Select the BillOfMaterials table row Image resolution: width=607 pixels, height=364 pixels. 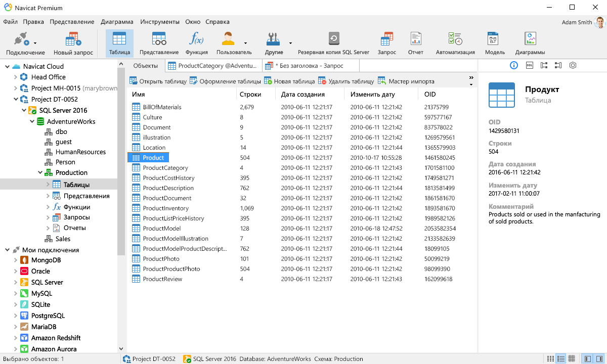[x=301, y=107]
